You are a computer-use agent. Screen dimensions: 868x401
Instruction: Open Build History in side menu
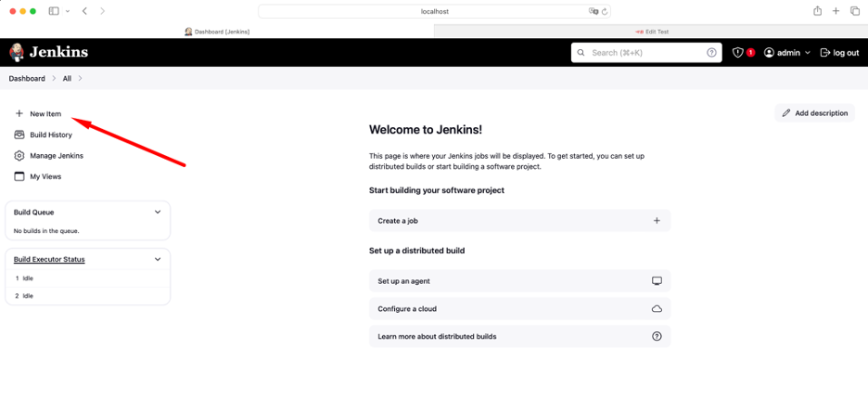coord(51,135)
